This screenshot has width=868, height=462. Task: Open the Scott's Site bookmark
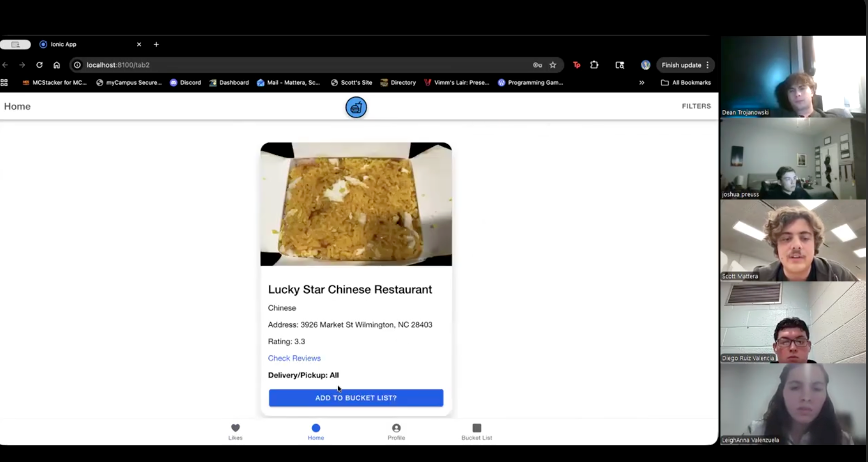(351, 83)
